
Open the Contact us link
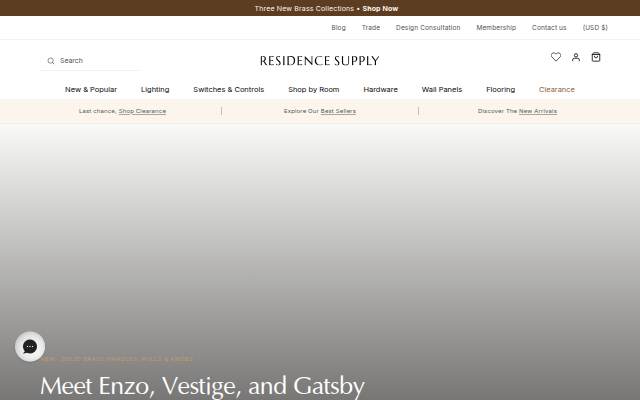click(x=549, y=28)
